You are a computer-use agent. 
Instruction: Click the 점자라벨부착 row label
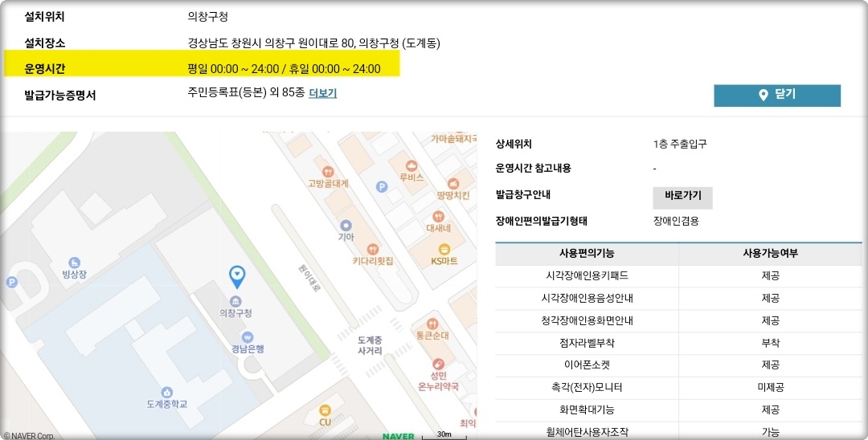(587, 344)
